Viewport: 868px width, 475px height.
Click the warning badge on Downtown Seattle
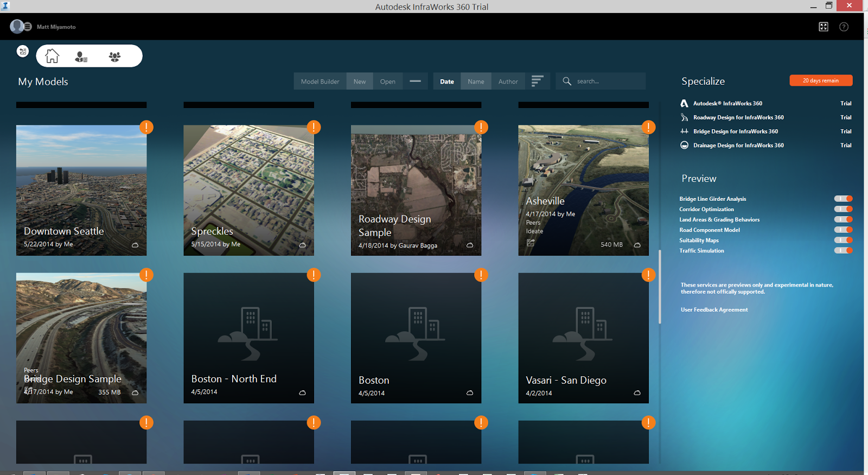pyautogui.click(x=146, y=127)
